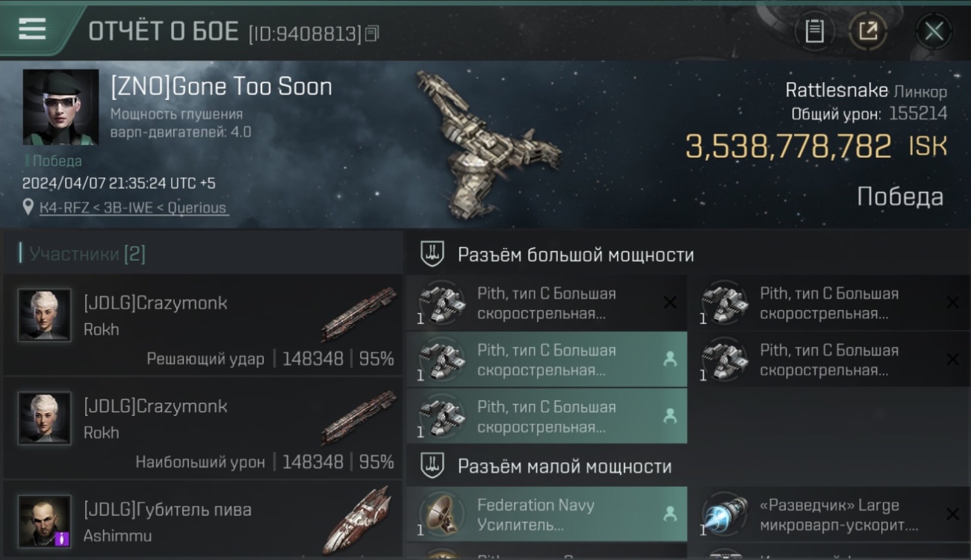971x560 pixels.
Task: Select the Federation Navy Усилитель module
Action: pos(547,514)
